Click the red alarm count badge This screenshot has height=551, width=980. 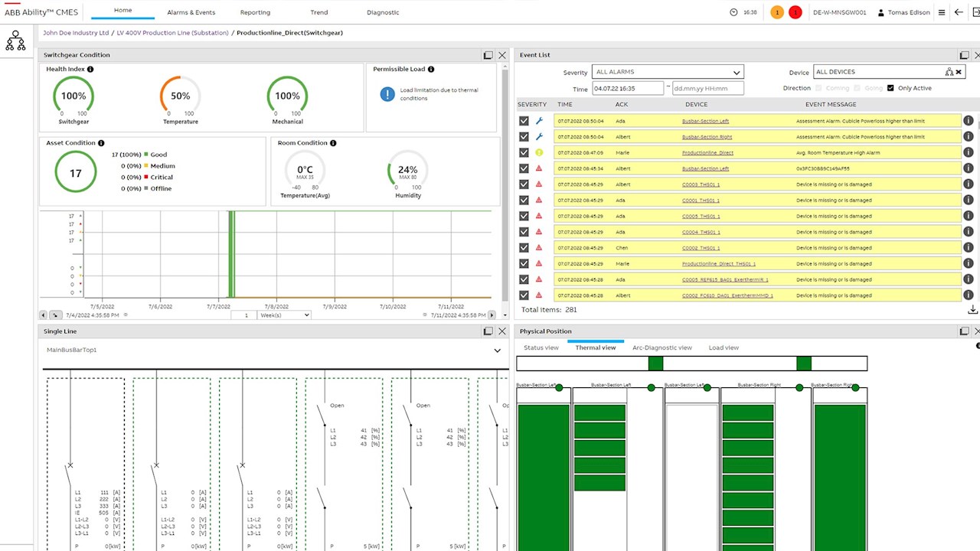795,12
